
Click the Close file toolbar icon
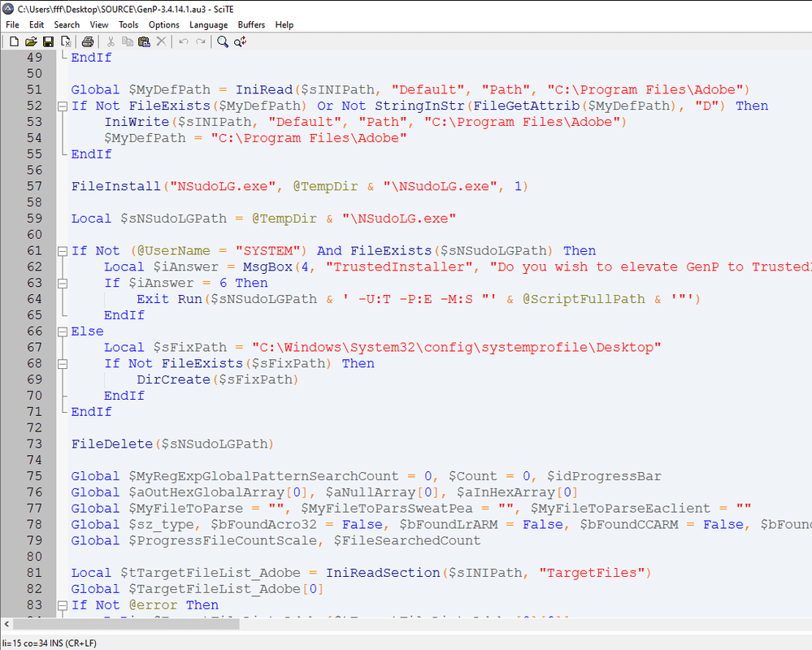[x=65, y=41]
